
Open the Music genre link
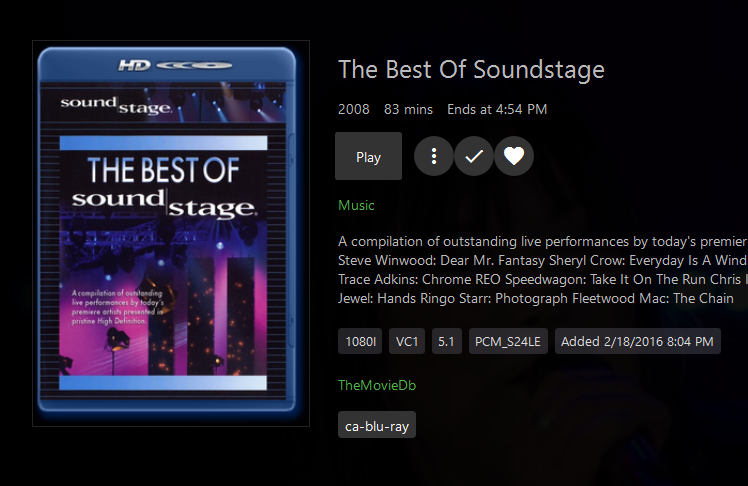[x=356, y=205]
